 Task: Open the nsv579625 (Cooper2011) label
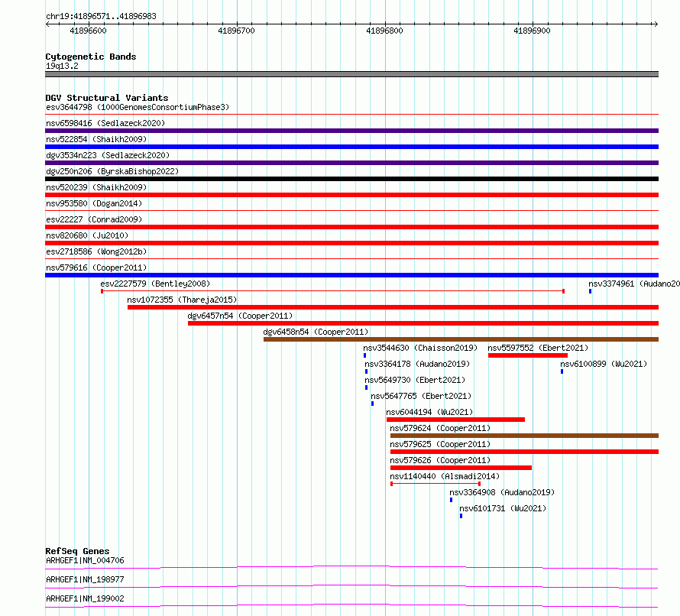tap(440, 444)
